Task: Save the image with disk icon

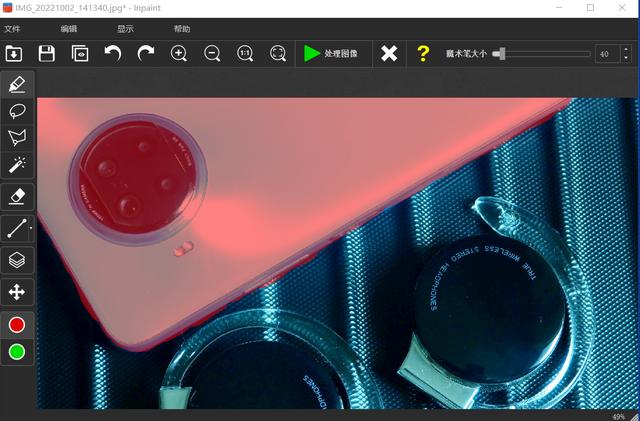Action: 47,53
